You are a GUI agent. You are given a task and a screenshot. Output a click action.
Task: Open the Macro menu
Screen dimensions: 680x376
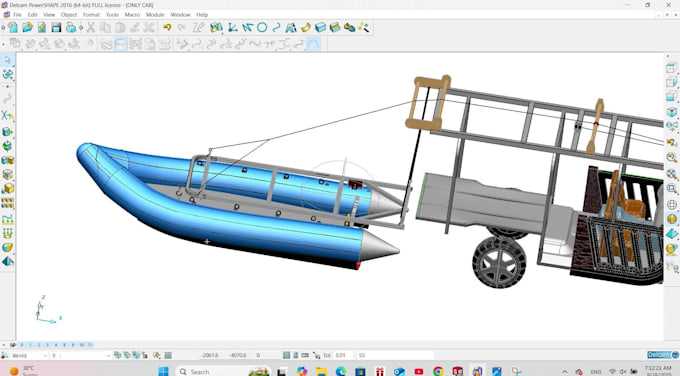pos(132,15)
